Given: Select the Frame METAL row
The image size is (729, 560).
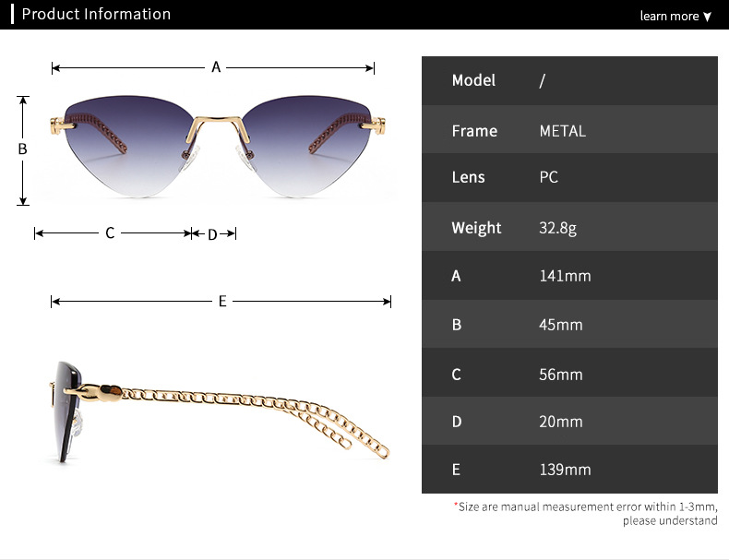Looking at the screenshot, I should pyautogui.click(x=569, y=131).
